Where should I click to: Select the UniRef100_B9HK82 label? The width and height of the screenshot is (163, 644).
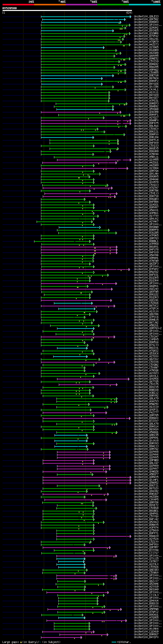(x=146, y=64)
